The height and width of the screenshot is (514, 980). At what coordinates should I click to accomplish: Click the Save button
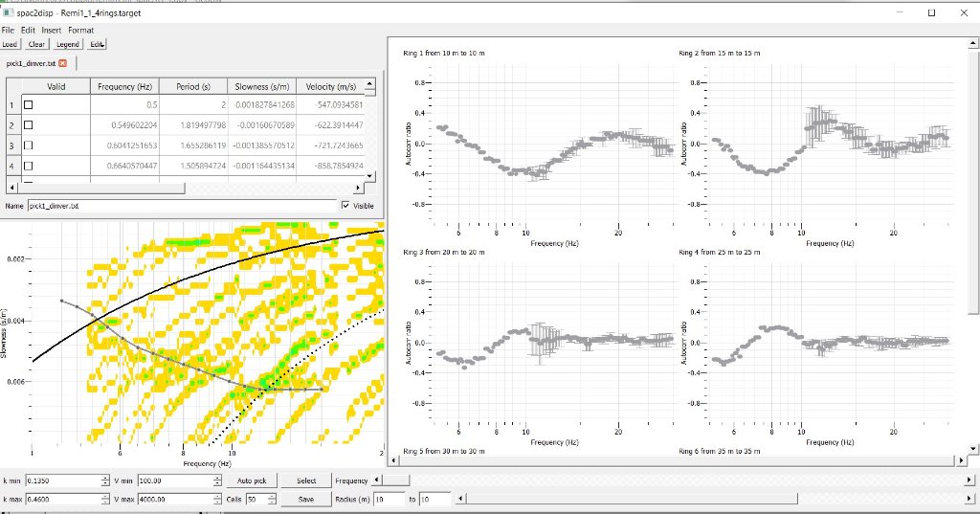coord(306,500)
